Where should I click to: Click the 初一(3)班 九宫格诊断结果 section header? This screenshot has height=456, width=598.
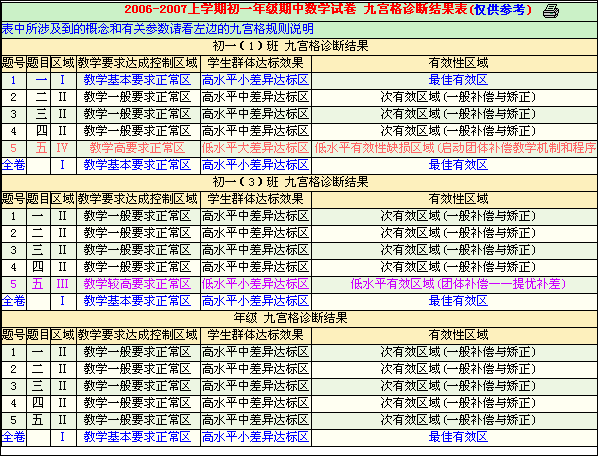(291, 182)
